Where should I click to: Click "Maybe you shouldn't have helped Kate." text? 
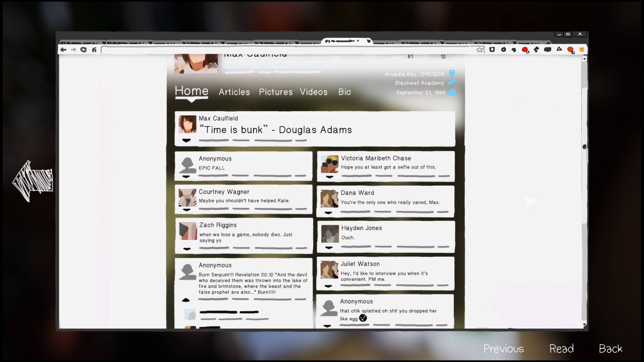(244, 201)
